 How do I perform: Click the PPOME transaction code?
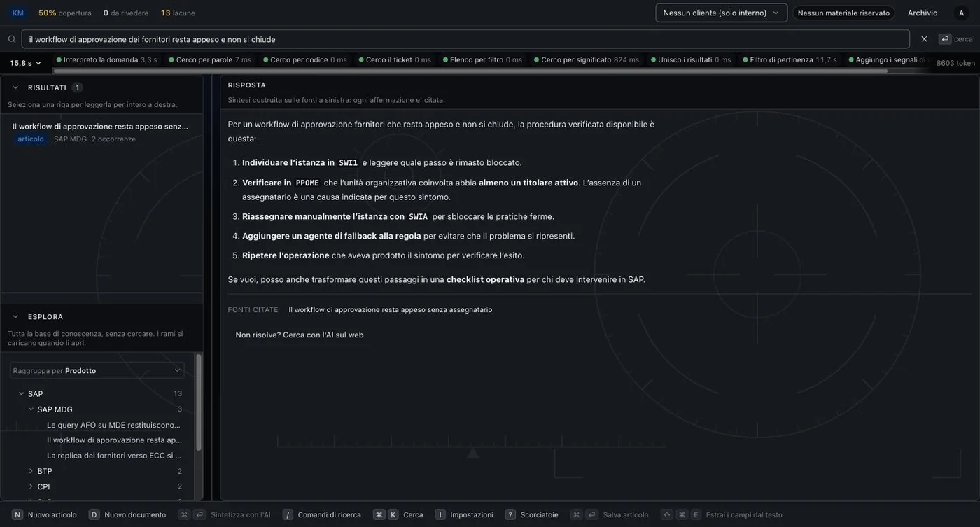(307, 183)
